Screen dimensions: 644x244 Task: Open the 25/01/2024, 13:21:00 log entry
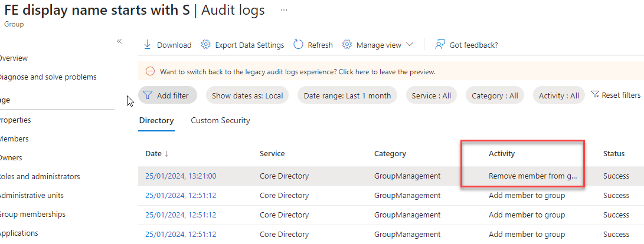tap(181, 176)
